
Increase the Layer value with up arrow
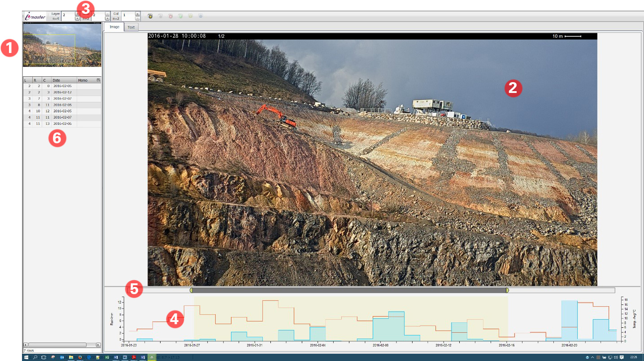pyautogui.click(x=77, y=13)
